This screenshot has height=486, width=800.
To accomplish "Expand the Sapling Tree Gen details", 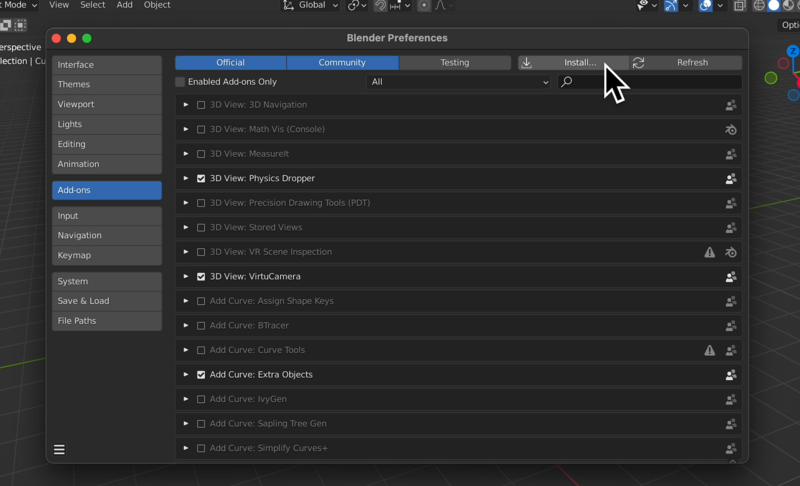I will coord(186,423).
